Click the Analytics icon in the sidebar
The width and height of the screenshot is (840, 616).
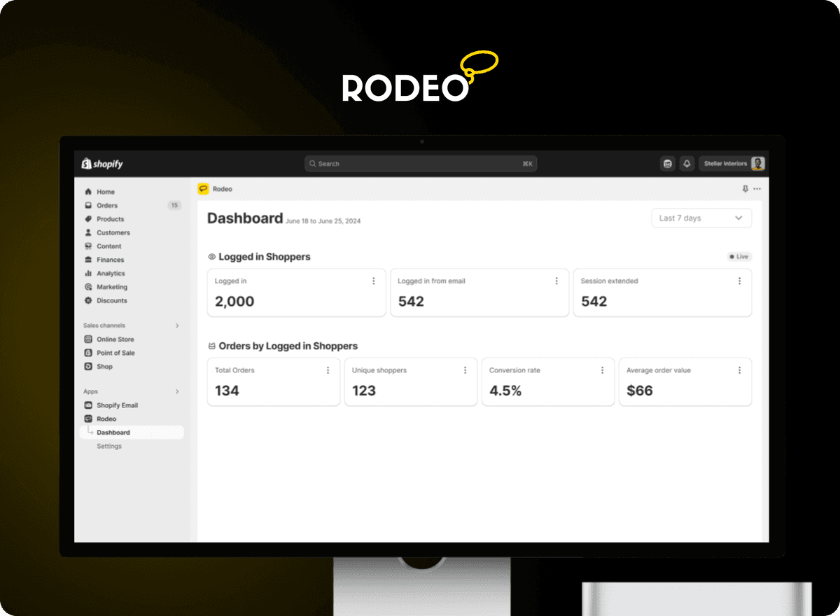coord(89,273)
